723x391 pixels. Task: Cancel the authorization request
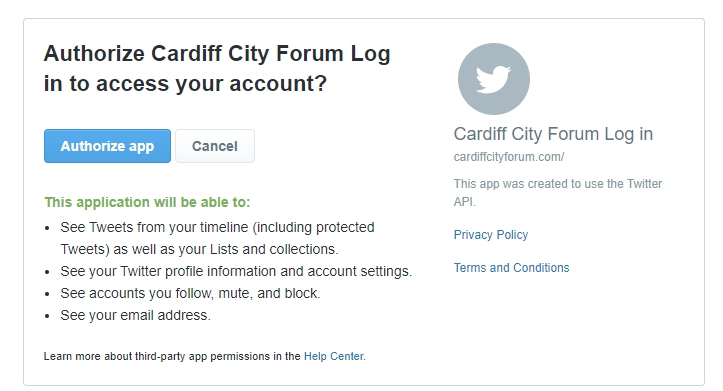coord(215,146)
